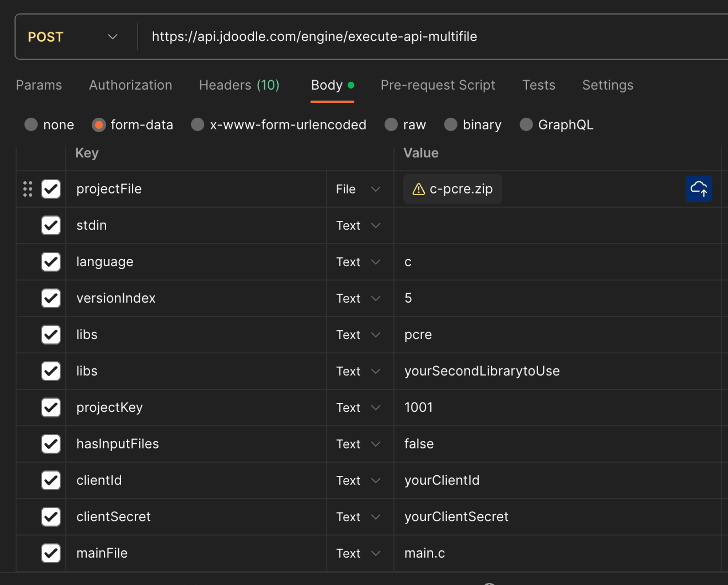Viewport: 728px width, 585px height.
Task: Uncheck the clientSecret row checkbox
Action: tap(51, 517)
